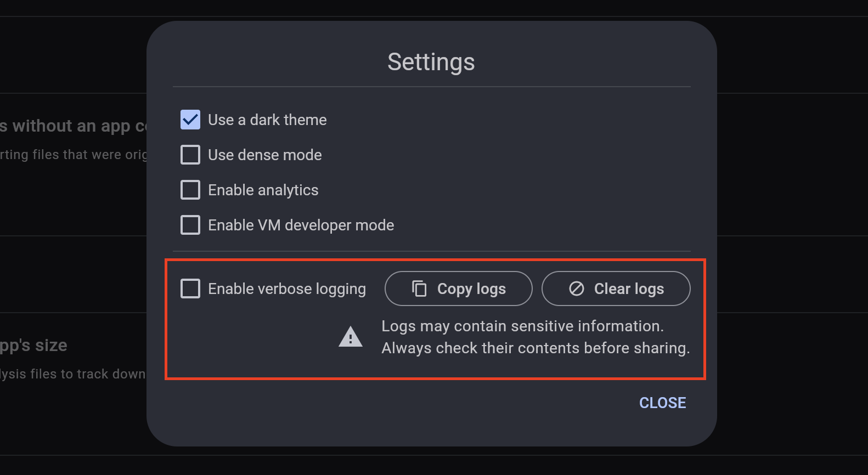Click the blue checkmark on dark theme checkbox

coord(190,120)
